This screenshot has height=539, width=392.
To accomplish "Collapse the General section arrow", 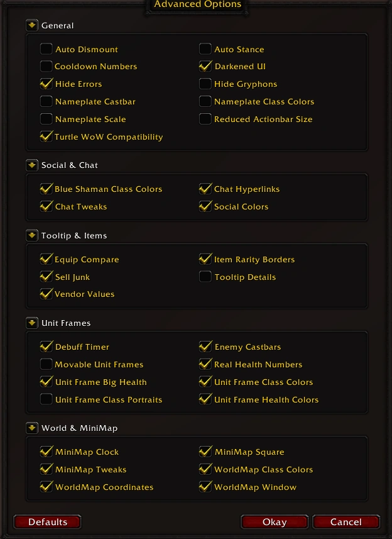I will (x=32, y=26).
